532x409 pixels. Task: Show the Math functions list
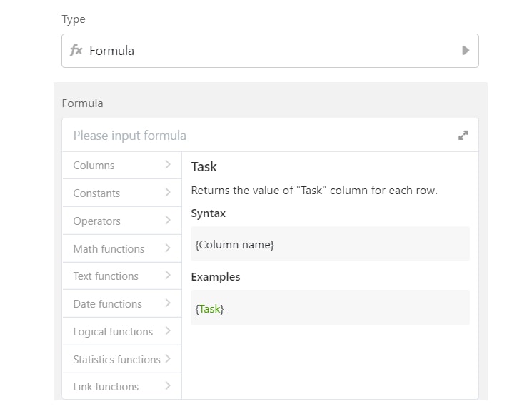pos(109,249)
